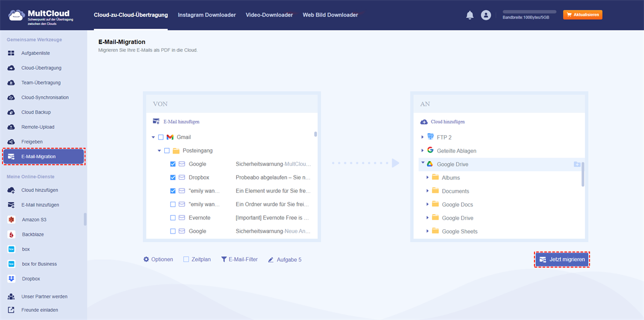This screenshot has height=320, width=644.
Task: Click the Unser Partner werden icon
Action: [x=11, y=296]
